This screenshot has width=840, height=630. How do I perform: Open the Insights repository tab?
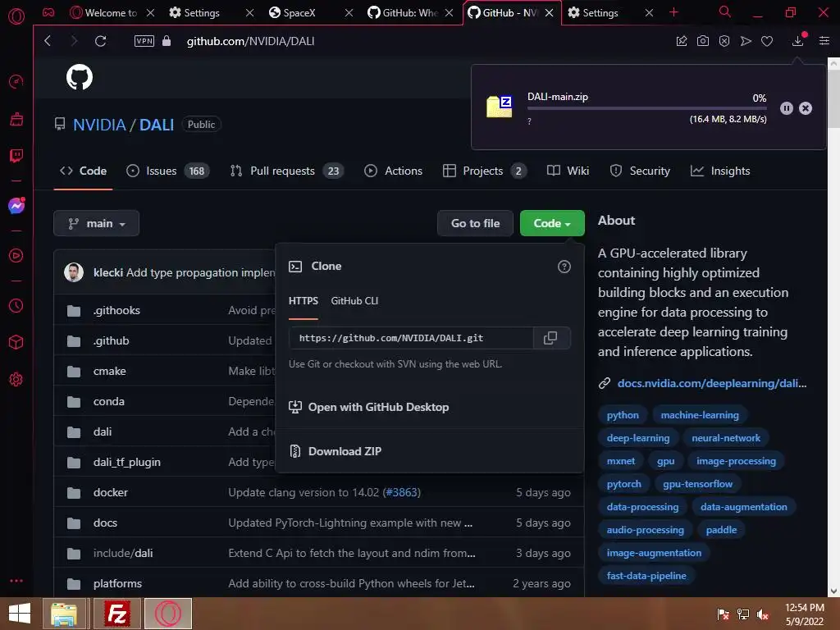pyautogui.click(x=720, y=171)
